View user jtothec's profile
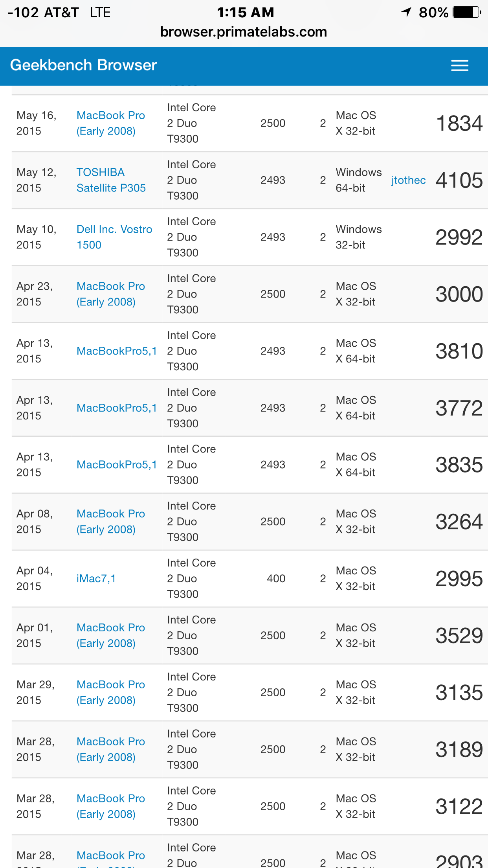The width and height of the screenshot is (488, 868). point(408,180)
